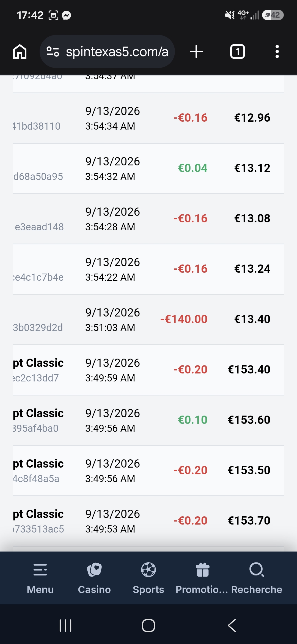Select transaction e3eaad148 row

(x=148, y=219)
